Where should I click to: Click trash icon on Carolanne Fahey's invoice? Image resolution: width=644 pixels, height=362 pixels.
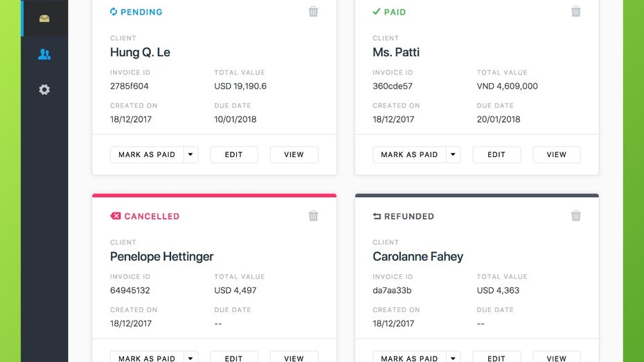[x=575, y=216]
